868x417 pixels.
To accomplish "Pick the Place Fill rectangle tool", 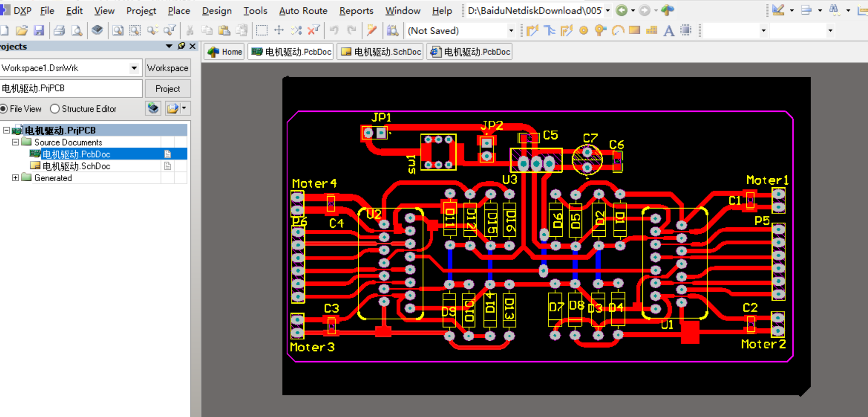I will point(634,31).
